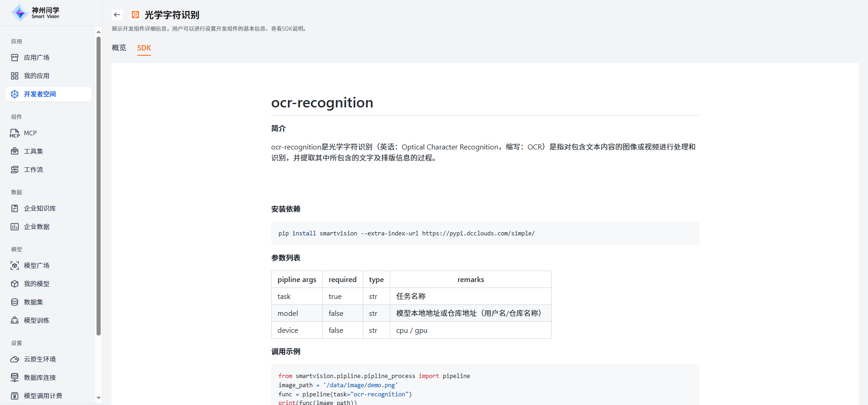Navigate to 数据集 in the sidebar
Screen dimensions: 868x405
coord(33,302)
